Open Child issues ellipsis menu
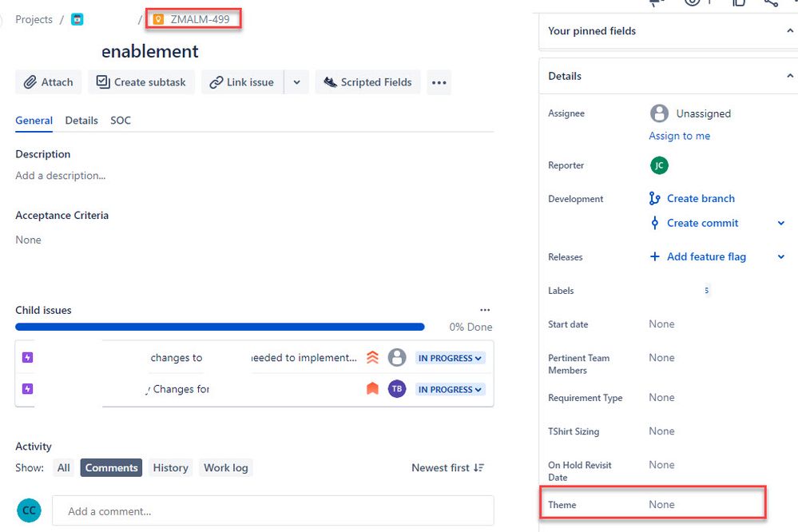This screenshot has height=532, width=798. [485, 310]
